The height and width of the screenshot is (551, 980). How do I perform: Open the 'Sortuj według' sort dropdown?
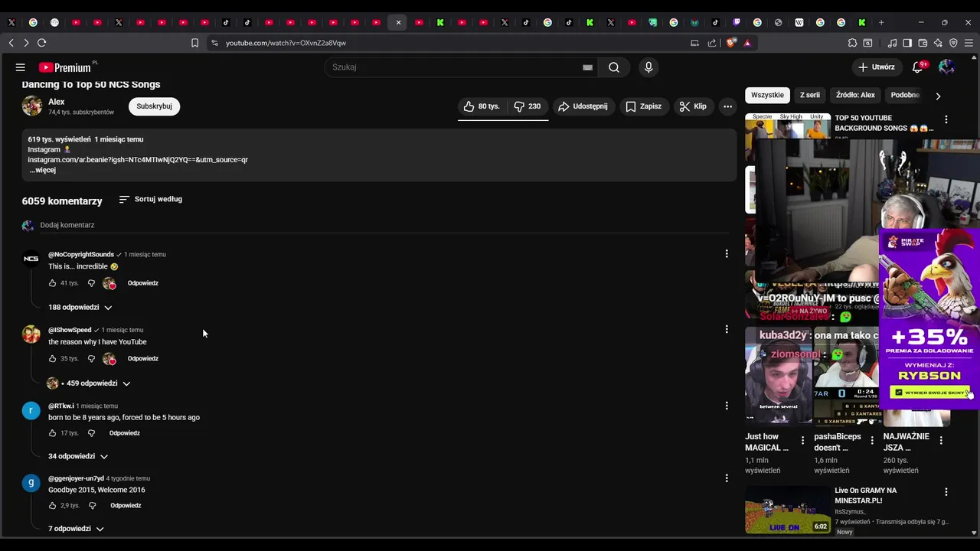point(151,199)
